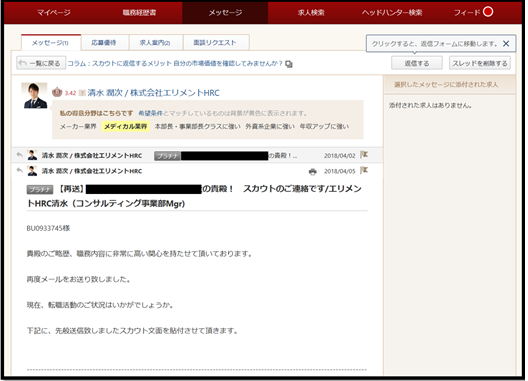Screen dimensions: 528x381
Task: Flag the 2018/04/02 message
Action: tap(364, 155)
